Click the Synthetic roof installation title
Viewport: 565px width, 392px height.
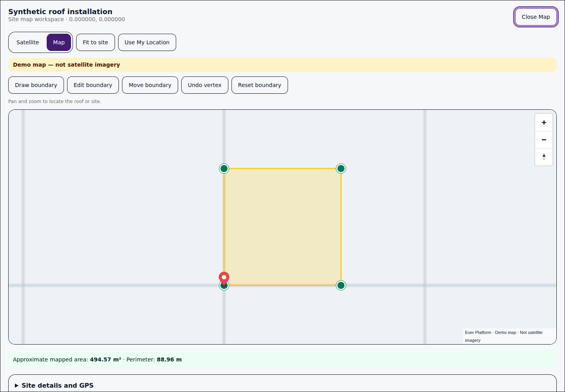pyautogui.click(x=60, y=12)
